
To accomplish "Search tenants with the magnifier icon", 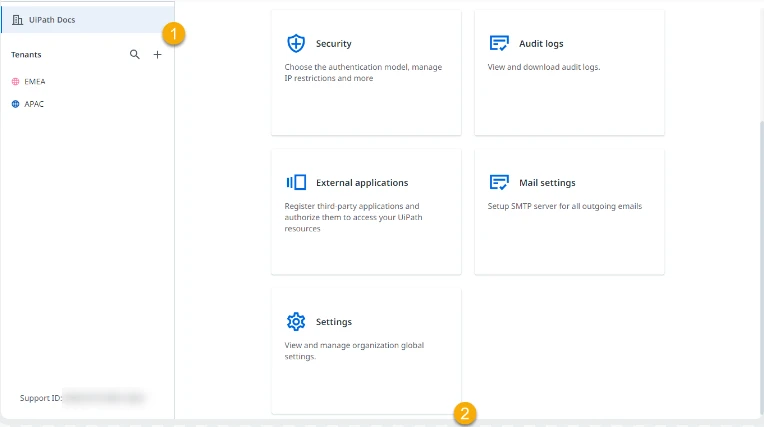I will point(134,55).
